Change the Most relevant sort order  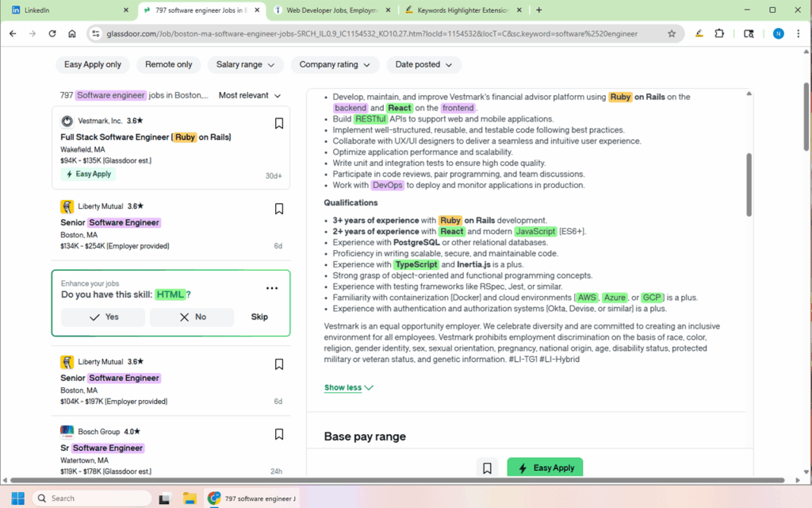click(x=250, y=95)
